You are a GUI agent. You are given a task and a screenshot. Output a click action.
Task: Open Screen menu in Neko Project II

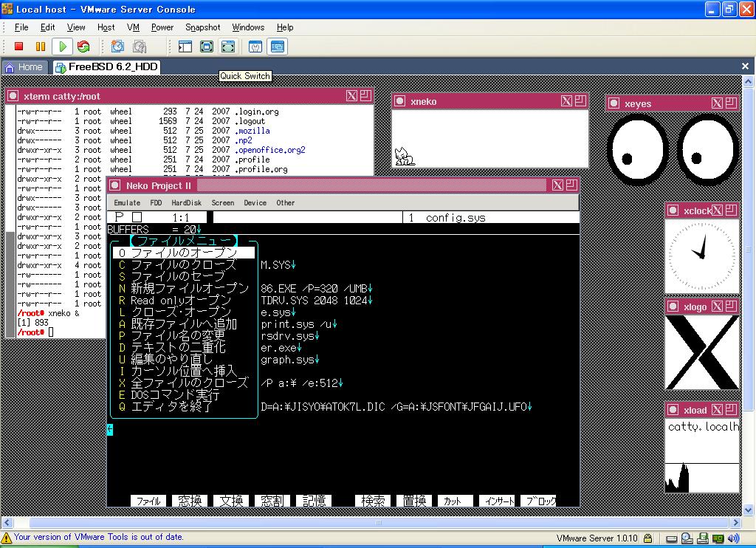click(x=223, y=203)
